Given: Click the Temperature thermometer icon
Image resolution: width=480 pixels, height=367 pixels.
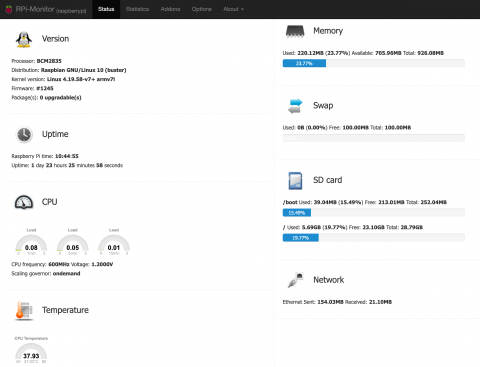Looking at the screenshot, I should [x=24, y=311].
